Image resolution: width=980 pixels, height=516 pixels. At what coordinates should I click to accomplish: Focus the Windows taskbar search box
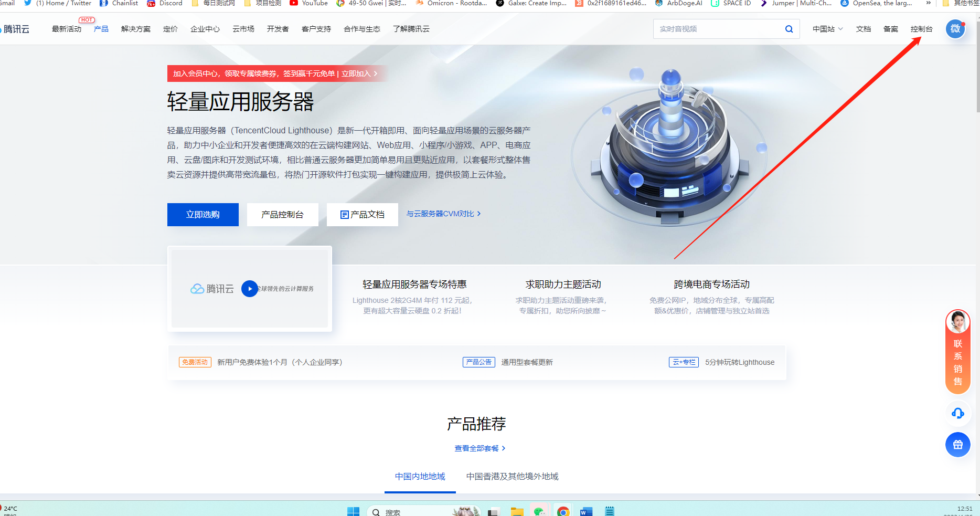point(423,512)
